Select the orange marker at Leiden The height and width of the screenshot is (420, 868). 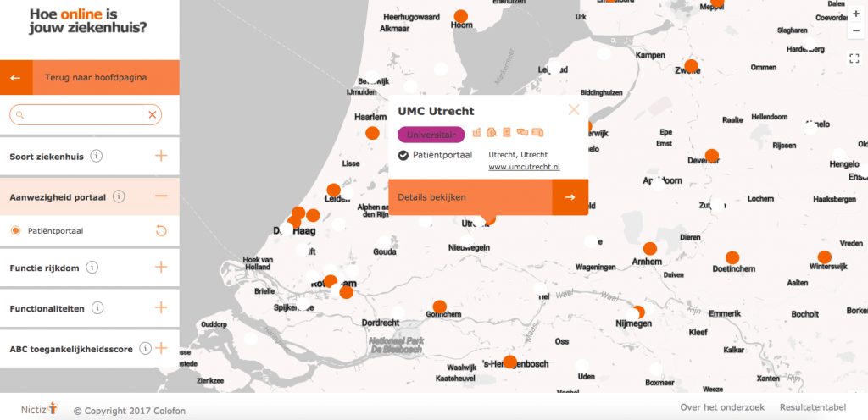(x=333, y=191)
